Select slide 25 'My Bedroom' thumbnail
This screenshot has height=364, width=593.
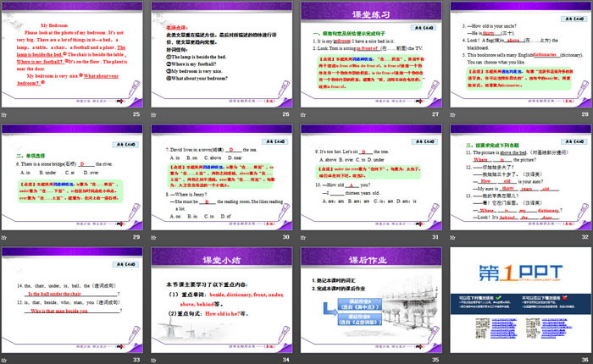click(x=72, y=54)
